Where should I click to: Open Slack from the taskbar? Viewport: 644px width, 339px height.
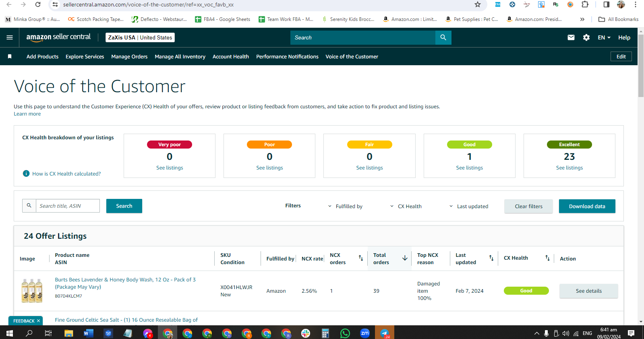306,333
